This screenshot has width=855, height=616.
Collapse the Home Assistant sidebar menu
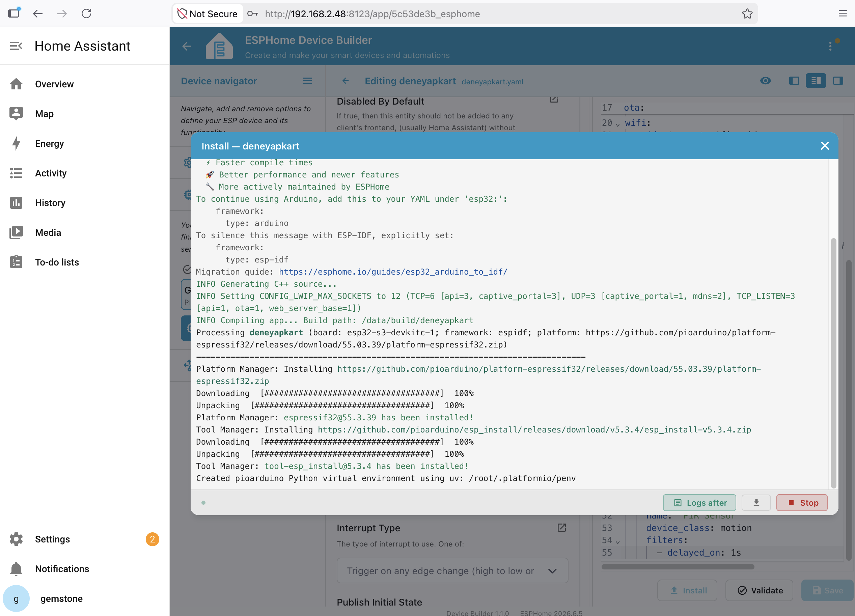[16, 46]
